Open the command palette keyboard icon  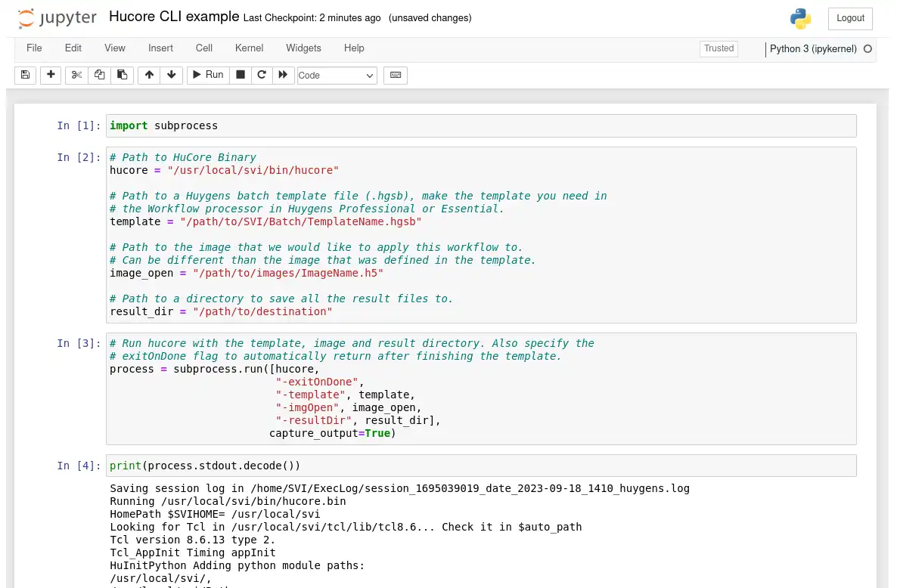tap(396, 75)
